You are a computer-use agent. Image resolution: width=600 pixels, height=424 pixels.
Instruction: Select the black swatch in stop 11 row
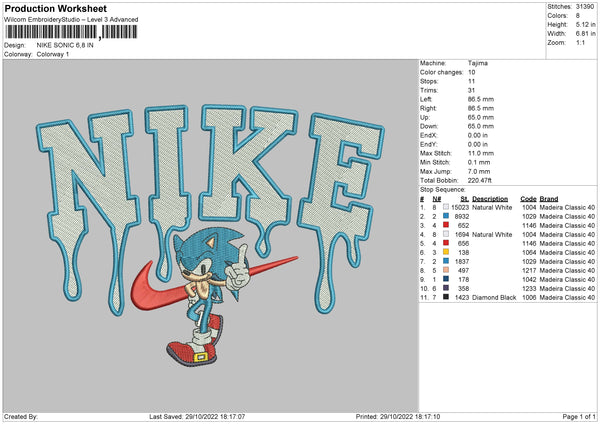point(446,297)
